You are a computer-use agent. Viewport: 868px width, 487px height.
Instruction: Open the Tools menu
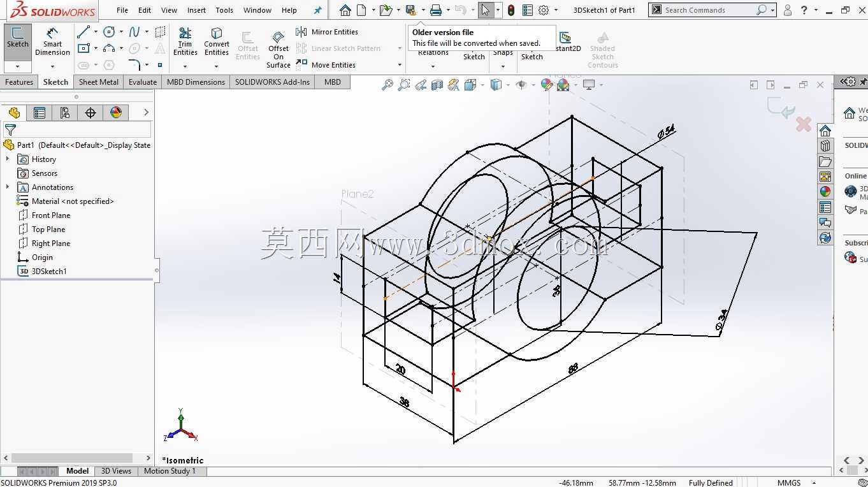pyautogui.click(x=224, y=10)
